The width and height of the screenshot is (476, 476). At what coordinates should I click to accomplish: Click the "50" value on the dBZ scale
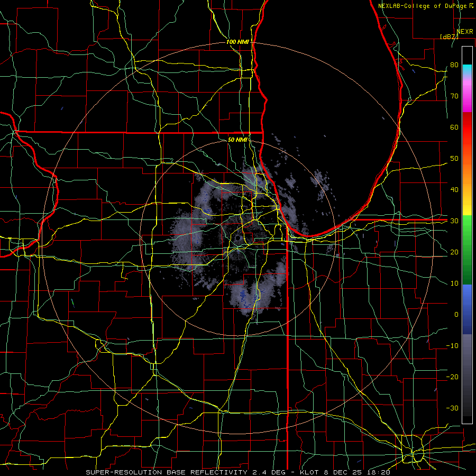click(x=454, y=159)
